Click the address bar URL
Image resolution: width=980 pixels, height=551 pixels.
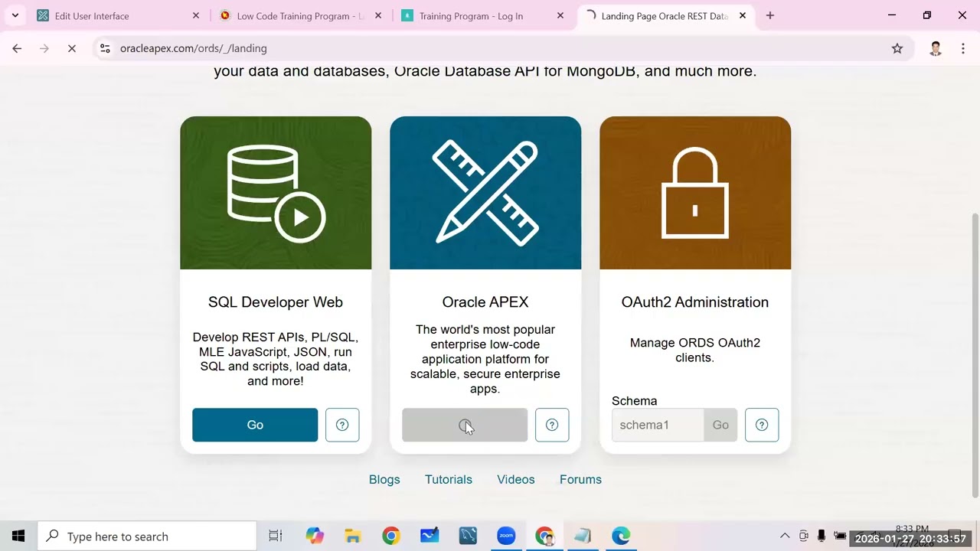[194, 48]
